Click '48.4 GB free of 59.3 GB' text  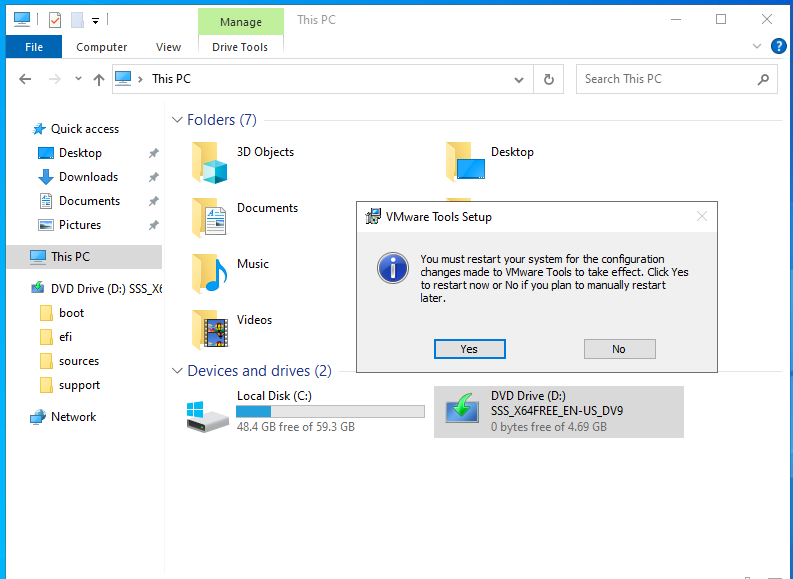coord(296,427)
